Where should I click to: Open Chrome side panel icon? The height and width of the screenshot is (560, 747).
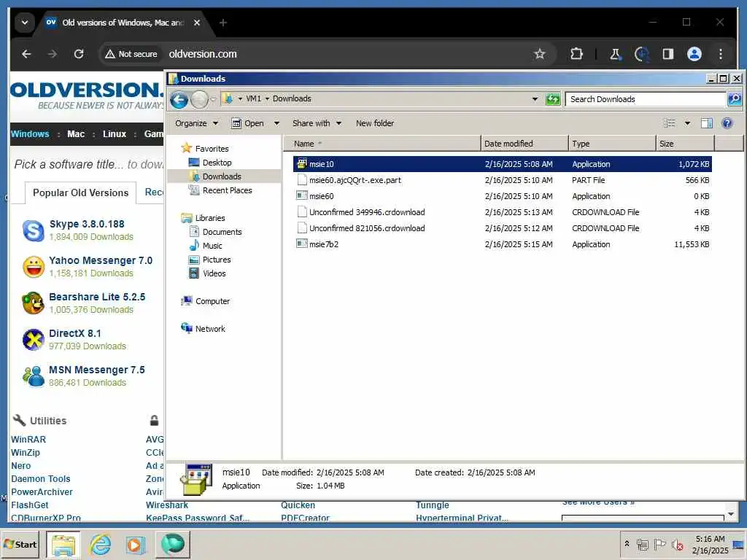pos(668,54)
